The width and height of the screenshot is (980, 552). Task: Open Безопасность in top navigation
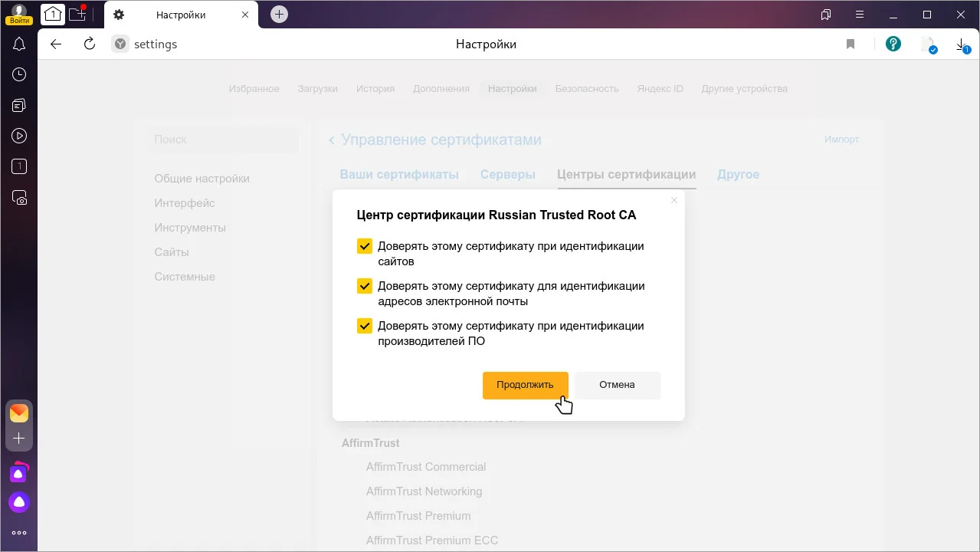[587, 89]
